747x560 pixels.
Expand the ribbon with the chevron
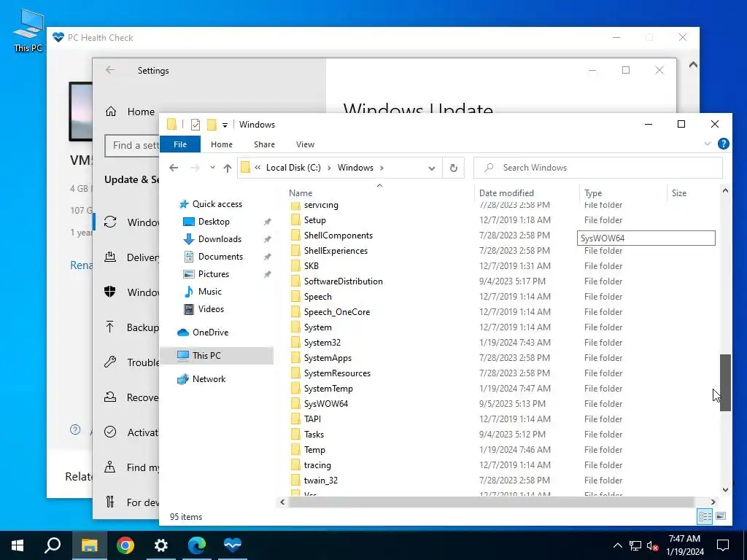[708, 144]
